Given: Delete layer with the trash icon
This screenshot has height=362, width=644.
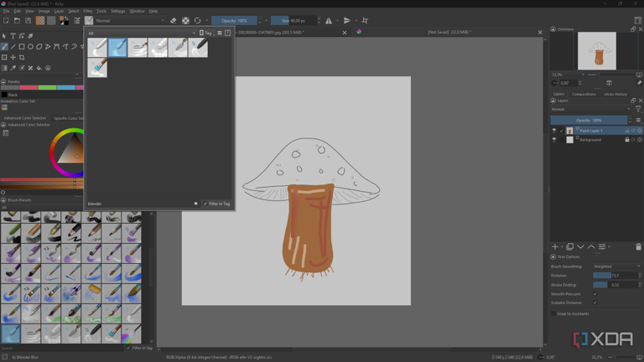Looking at the screenshot, I should click(638, 247).
